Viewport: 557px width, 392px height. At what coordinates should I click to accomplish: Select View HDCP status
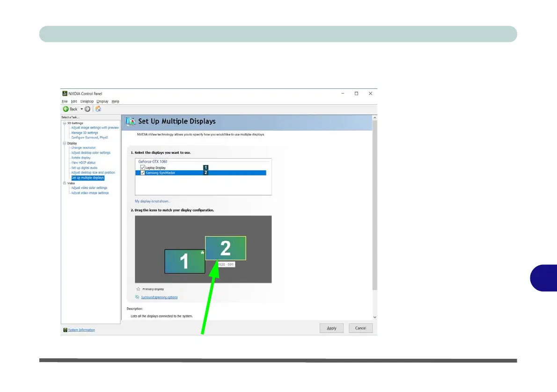[83, 163]
